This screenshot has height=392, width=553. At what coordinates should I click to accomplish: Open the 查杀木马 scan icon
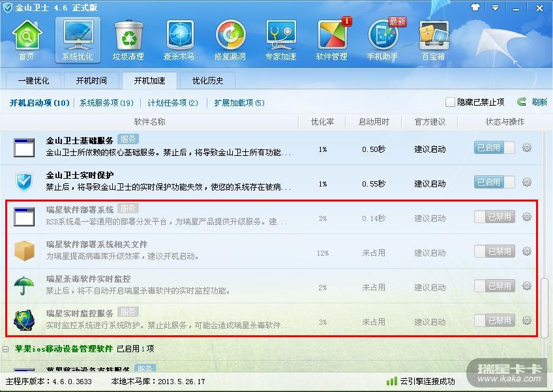[179, 40]
